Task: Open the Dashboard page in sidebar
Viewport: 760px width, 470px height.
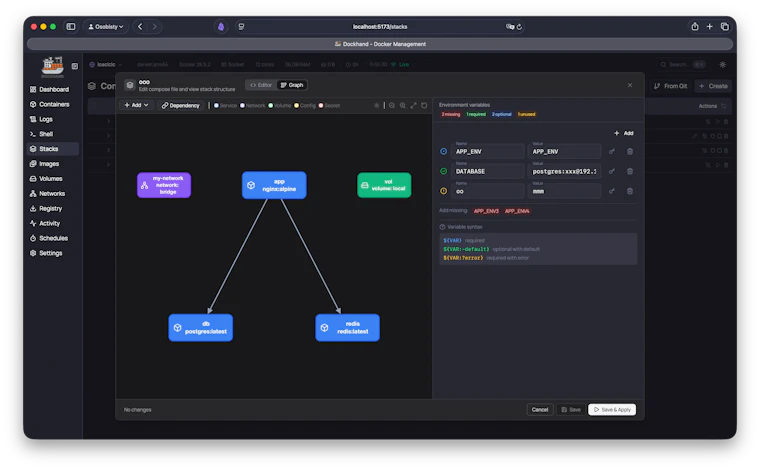Action: point(50,89)
